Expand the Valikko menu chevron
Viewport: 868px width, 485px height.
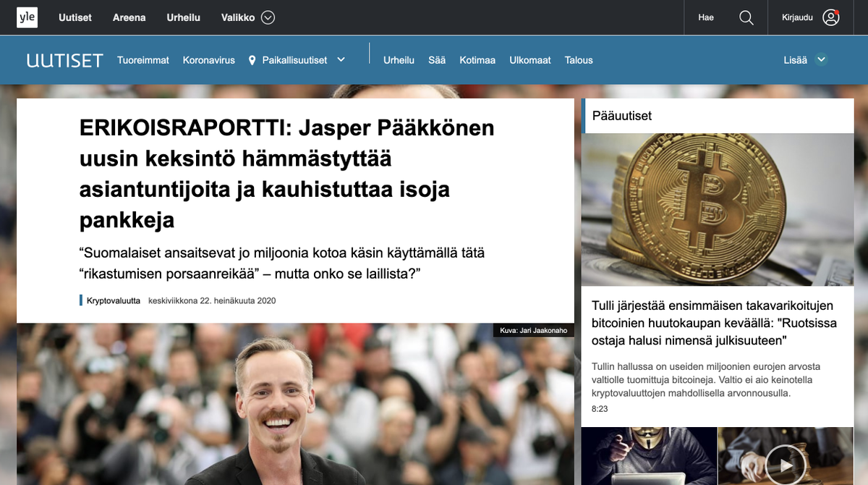(x=266, y=17)
